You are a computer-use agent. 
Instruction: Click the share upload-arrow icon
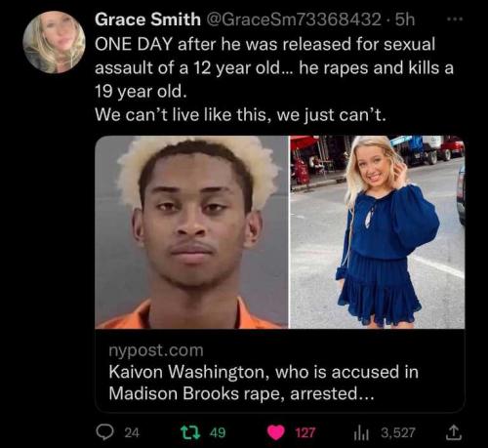click(454, 432)
